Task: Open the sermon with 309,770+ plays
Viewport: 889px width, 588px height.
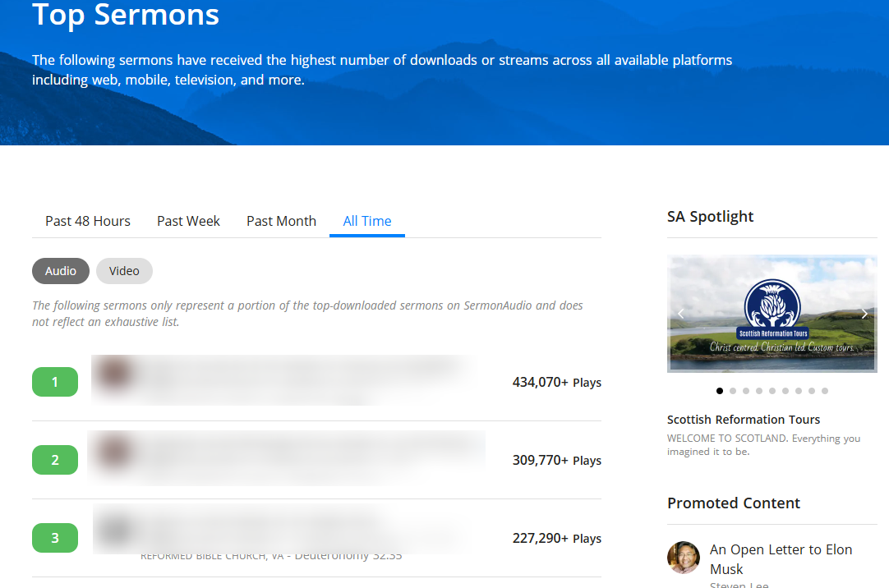Action: [x=283, y=457]
